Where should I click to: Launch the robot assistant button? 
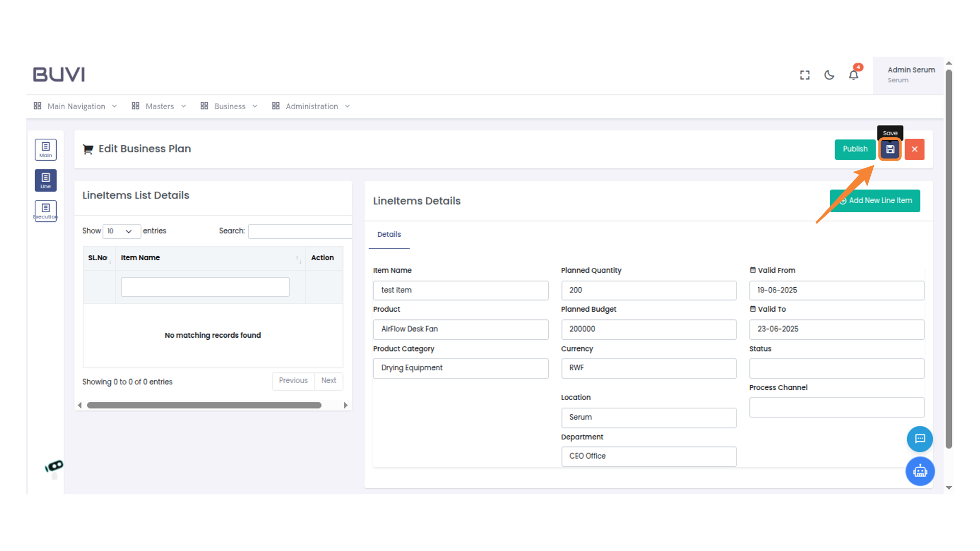pyautogui.click(x=920, y=471)
